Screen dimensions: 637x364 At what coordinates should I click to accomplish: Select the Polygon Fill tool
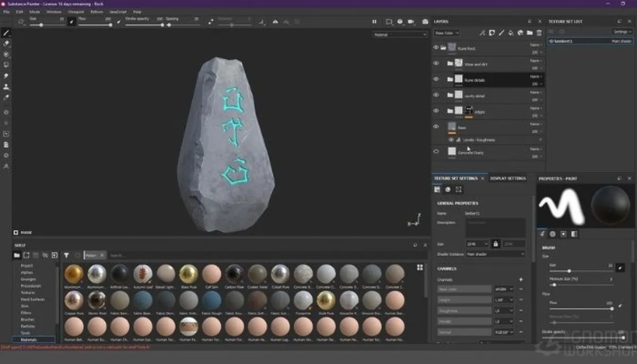point(6,65)
